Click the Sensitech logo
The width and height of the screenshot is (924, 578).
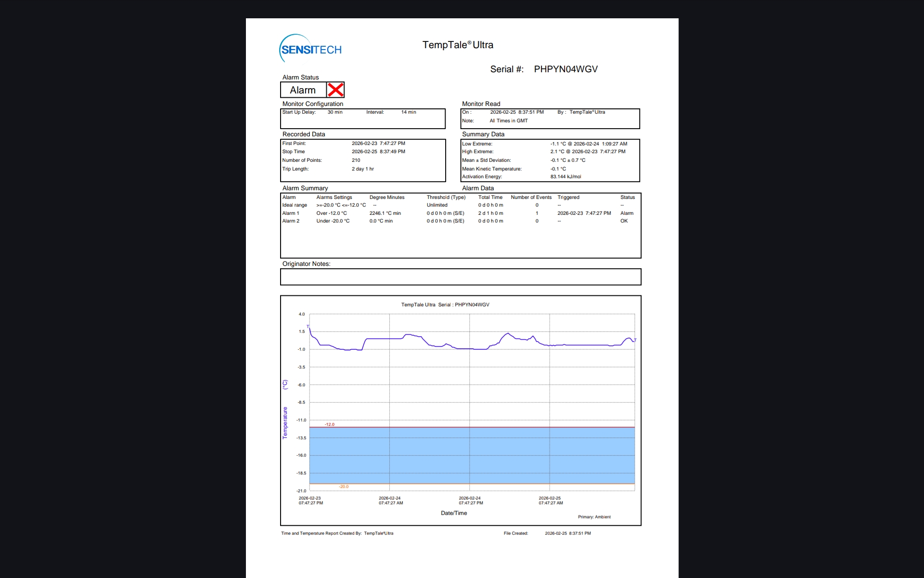tap(310, 49)
